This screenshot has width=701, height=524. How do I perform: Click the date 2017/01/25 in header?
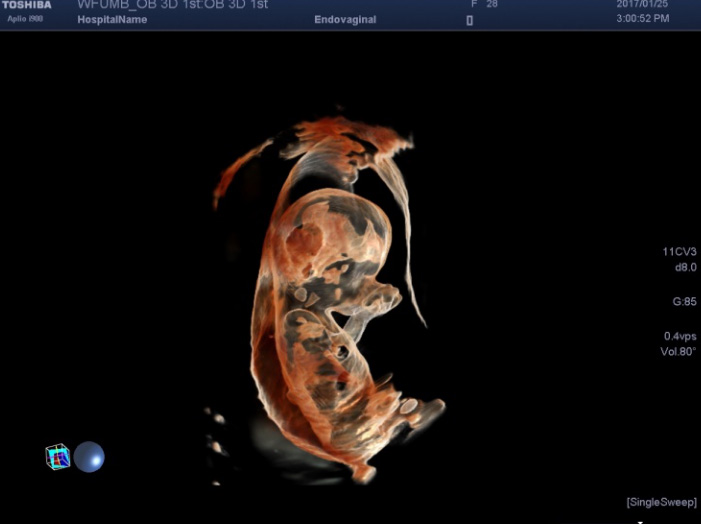(x=643, y=5)
